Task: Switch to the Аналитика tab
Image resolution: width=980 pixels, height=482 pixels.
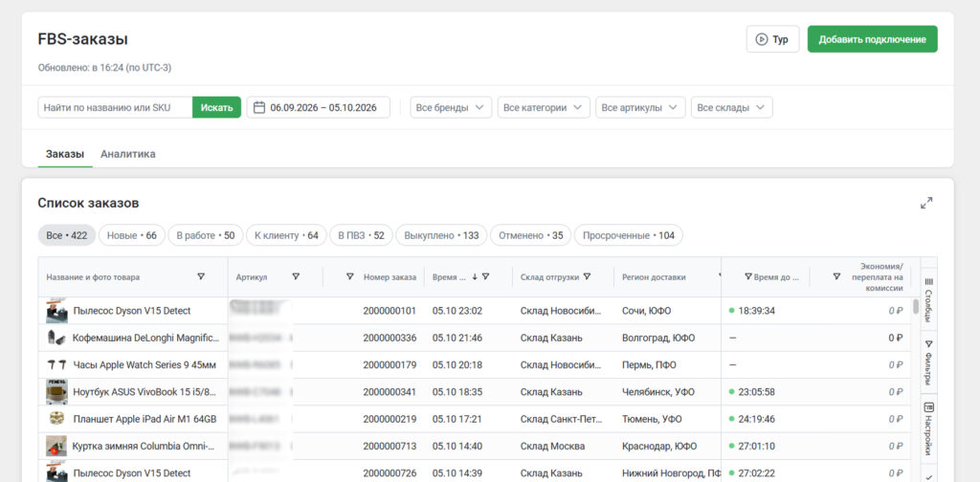Action: coord(128,154)
